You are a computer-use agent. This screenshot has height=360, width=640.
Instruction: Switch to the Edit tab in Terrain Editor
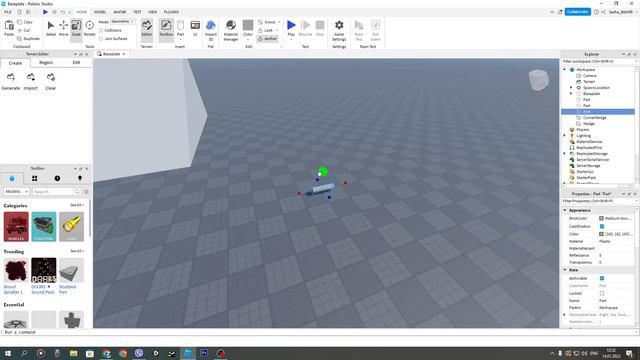tap(76, 62)
